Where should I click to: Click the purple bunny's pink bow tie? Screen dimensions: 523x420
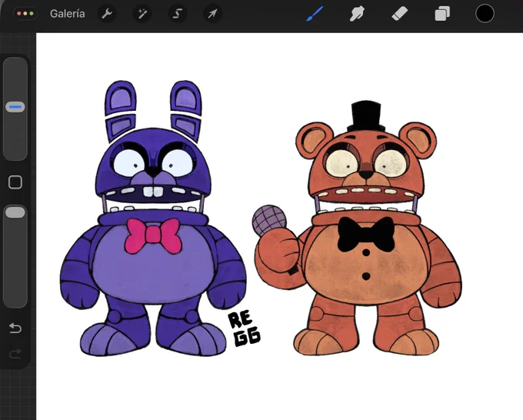[x=153, y=235]
